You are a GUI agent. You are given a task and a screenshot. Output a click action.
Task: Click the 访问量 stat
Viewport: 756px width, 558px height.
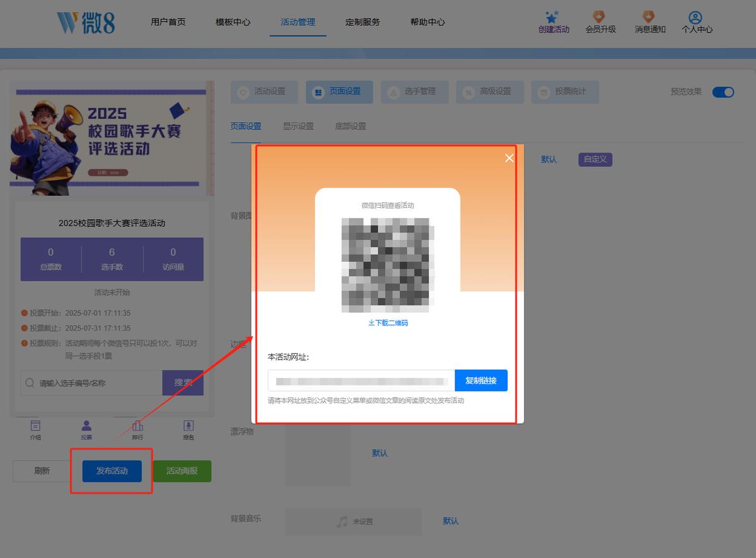click(x=173, y=259)
